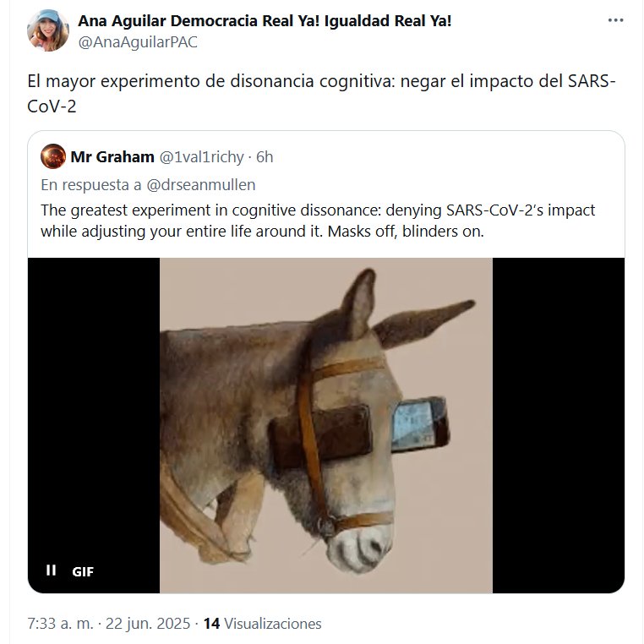Pause the GIF playback
The width and height of the screenshot is (644, 644).
pyautogui.click(x=51, y=570)
